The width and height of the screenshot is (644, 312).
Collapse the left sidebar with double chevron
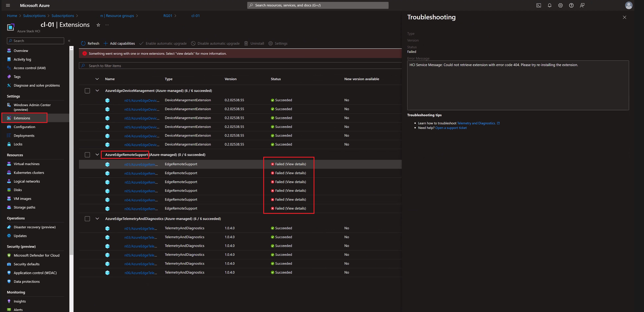[69, 41]
